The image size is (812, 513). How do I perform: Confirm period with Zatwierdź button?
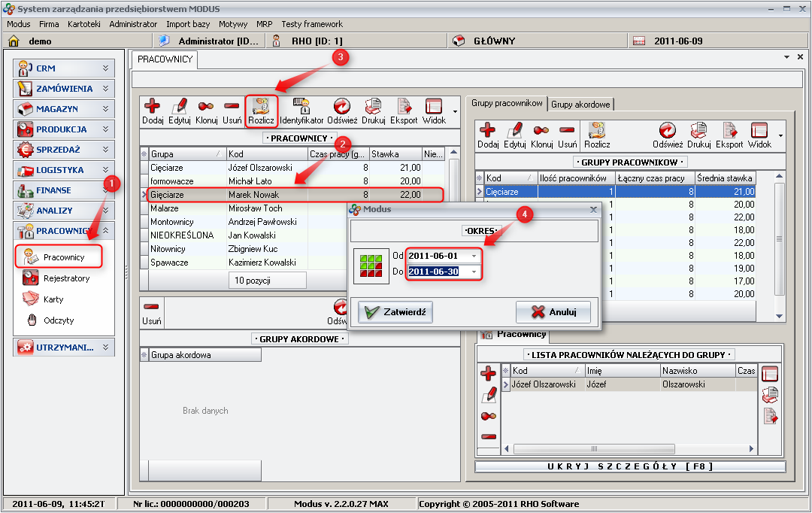[395, 312]
